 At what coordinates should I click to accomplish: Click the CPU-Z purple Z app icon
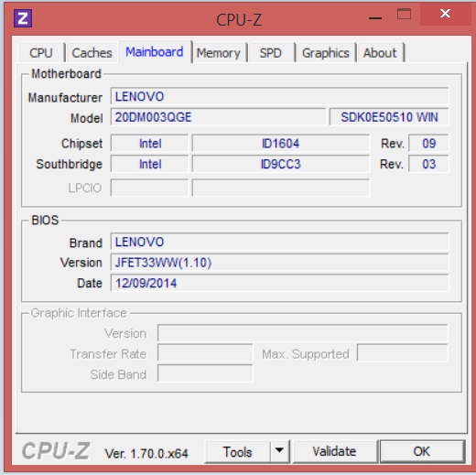tap(23, 18)
